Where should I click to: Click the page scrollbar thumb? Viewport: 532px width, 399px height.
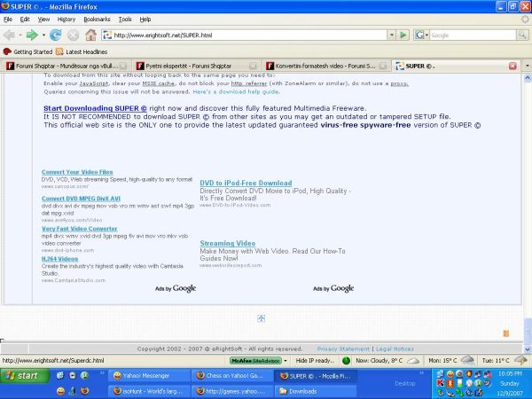528,332
